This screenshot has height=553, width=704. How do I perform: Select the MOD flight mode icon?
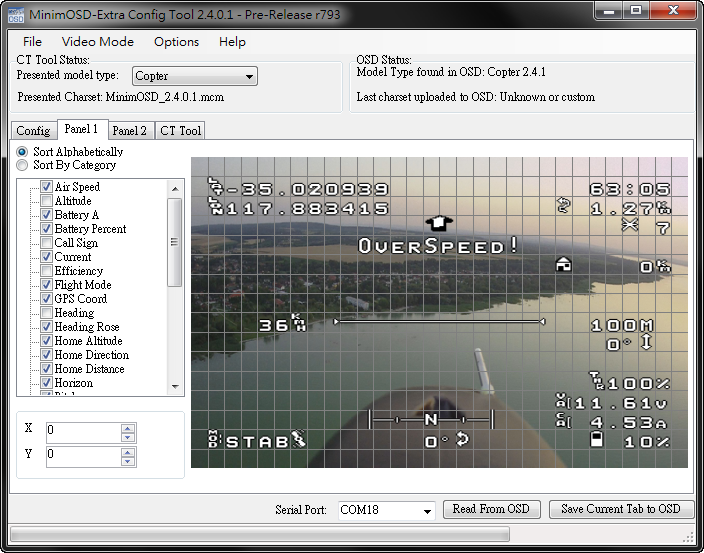click(x=214, y=439)
